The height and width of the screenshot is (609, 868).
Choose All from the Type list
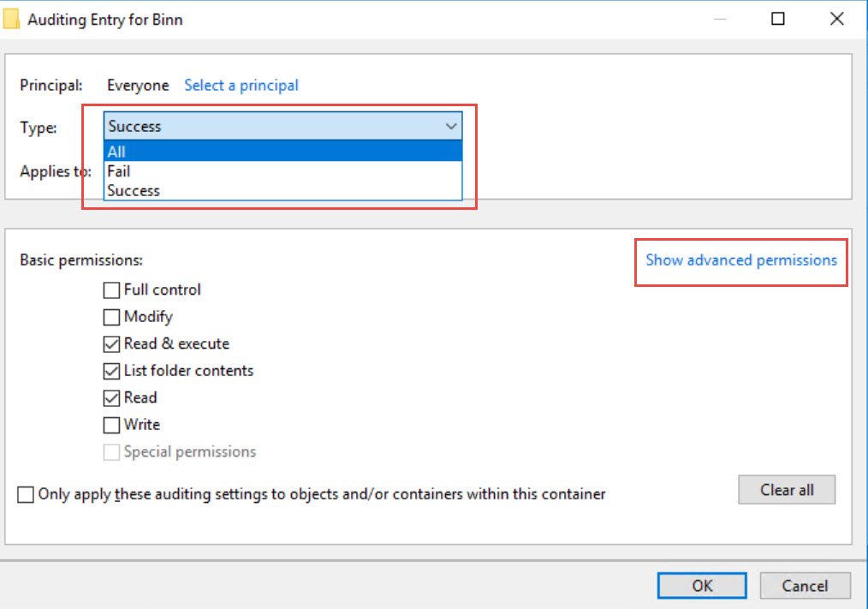coord(282,152)
